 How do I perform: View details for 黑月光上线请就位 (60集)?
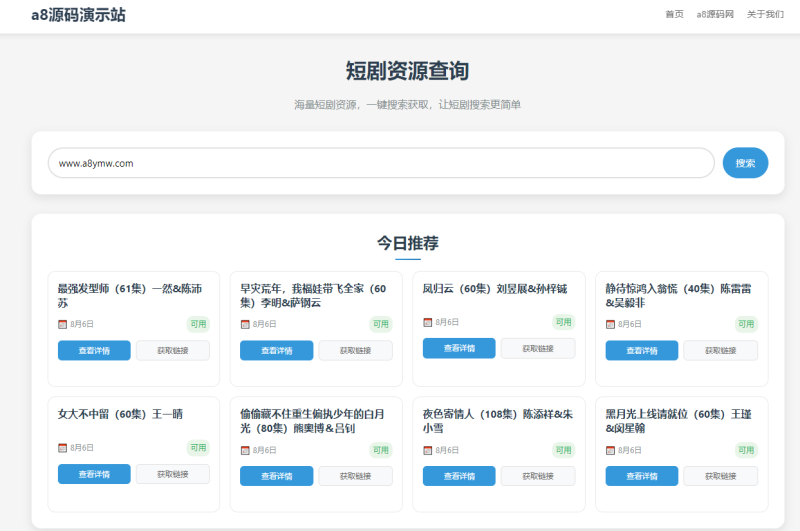(642, 476)
